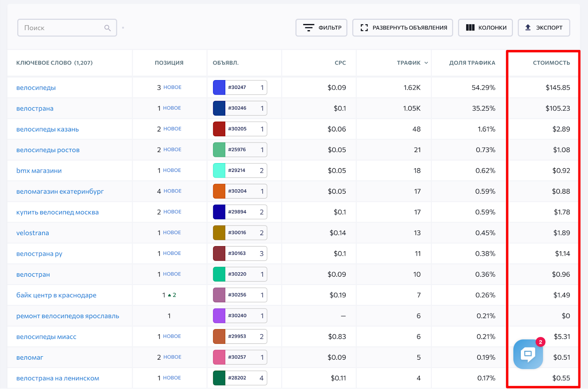Viewport: 588px width, 389px height.
Task: Select traffic value 1.05K
Action: click(412, 108)
